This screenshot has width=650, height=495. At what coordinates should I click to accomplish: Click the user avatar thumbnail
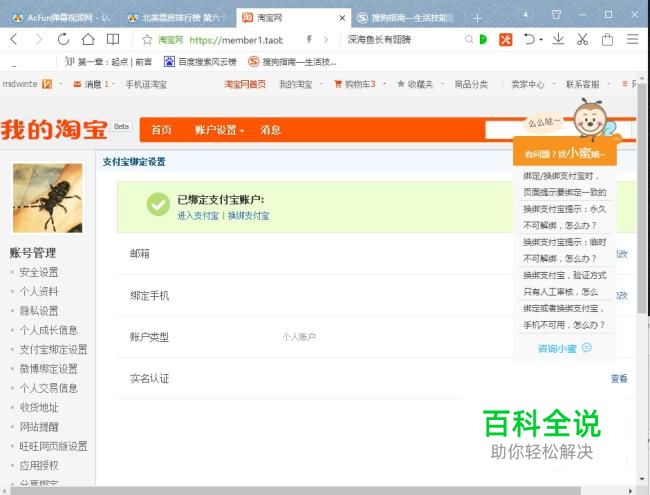click(47, 198)
